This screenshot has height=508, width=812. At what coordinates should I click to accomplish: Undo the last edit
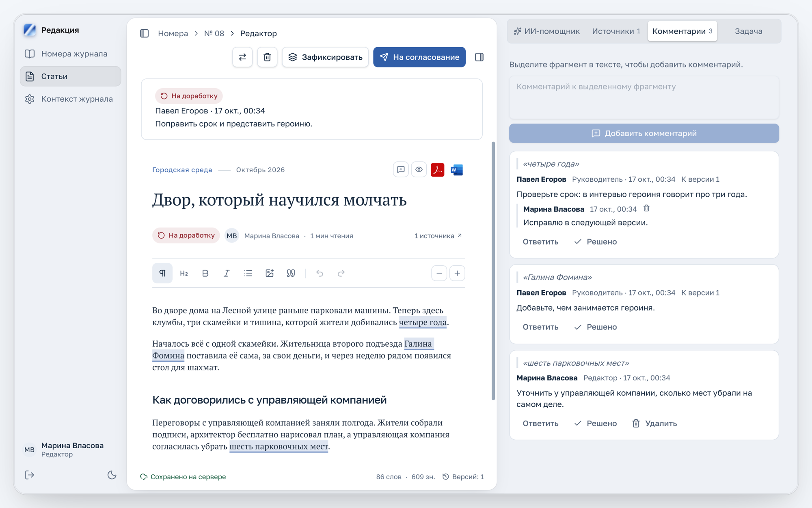[320, 273]
